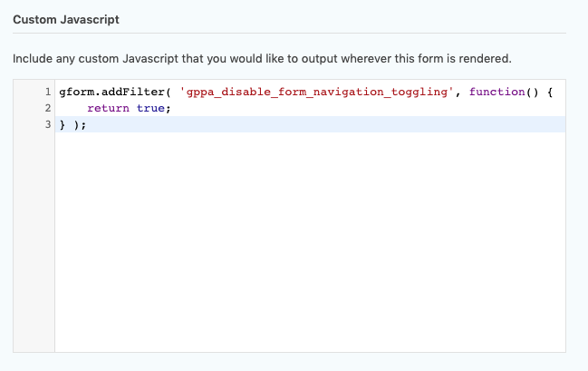Viewport: 588px width, 371px height.
Task: Click the indentation before 'return'
Action: tap(73, 109)
